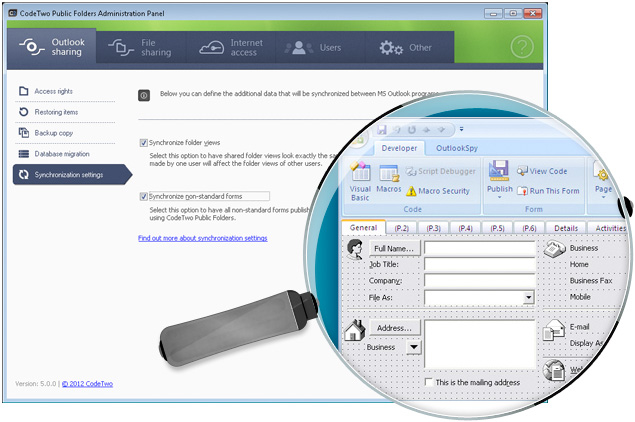Image resolution: width=635 pixels, height=422 pixels.
Task: Toggle Synchronize folder views checkbox
Action: pyautogui.click(x=143, y=143)
